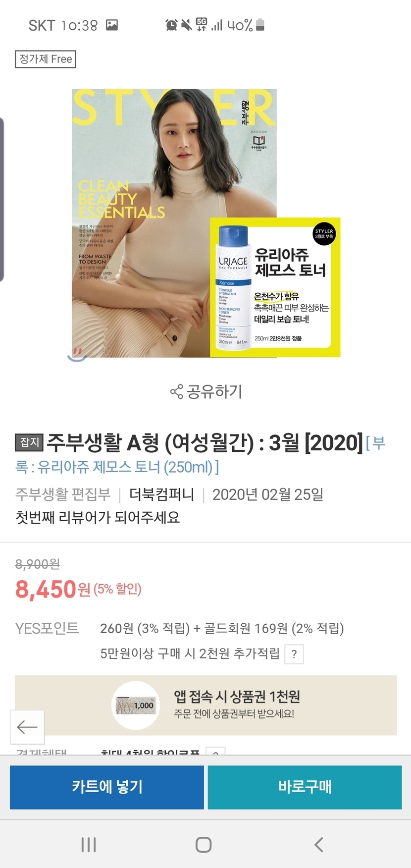The width and height of the screenshot is (411, 868).
Task: Open the 더북컴퍼니 publisher link
Action: click(161, 494)
